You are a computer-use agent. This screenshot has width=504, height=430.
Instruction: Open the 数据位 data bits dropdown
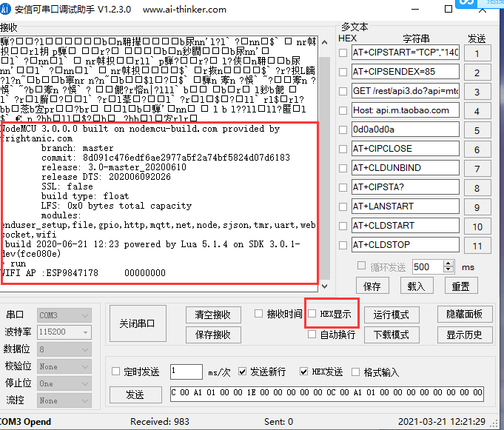64,349
